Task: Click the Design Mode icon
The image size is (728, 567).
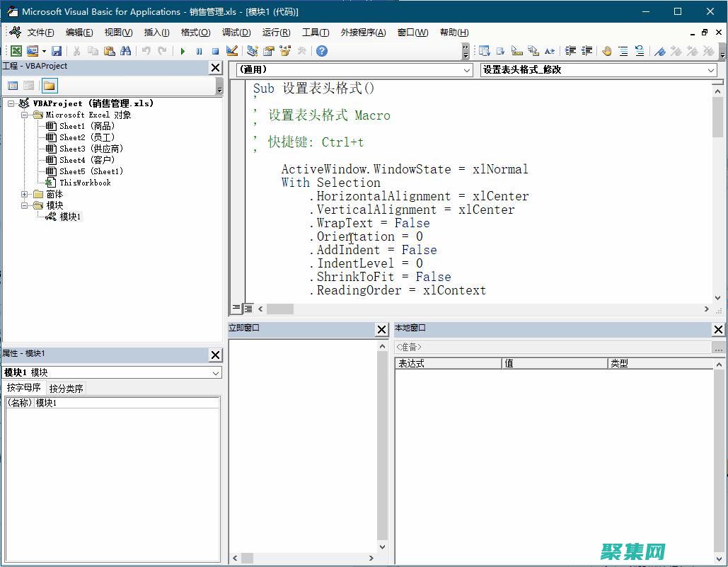Action: click(232, 51)
